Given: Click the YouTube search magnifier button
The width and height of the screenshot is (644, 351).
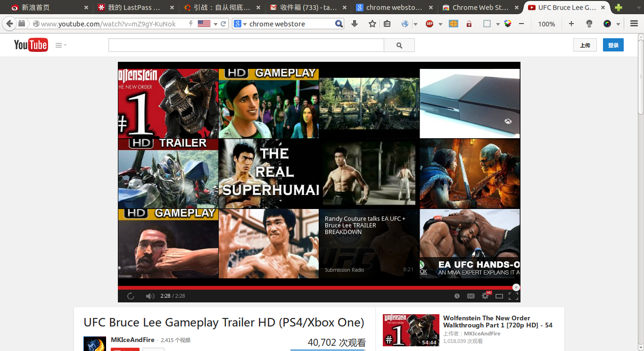Looking at the screenshot, I should [x=399, y=45].
